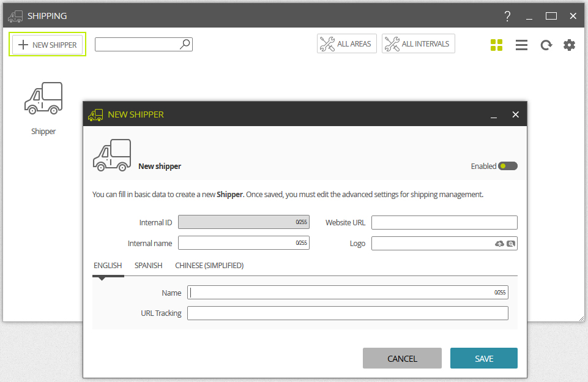
Task: Switch to the CHINESE (SIMPLIFIED) tab
Action: (x=209, y=265)
